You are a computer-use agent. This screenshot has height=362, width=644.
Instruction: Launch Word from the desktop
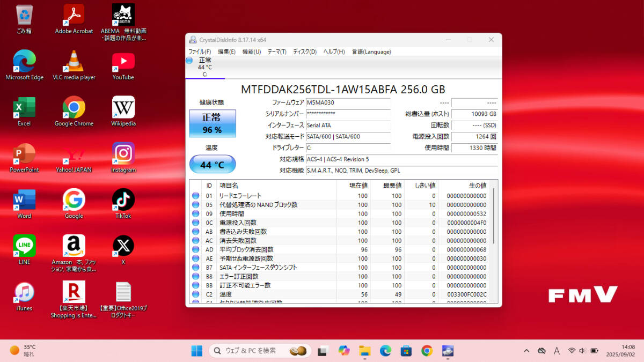tap(24, 204)
